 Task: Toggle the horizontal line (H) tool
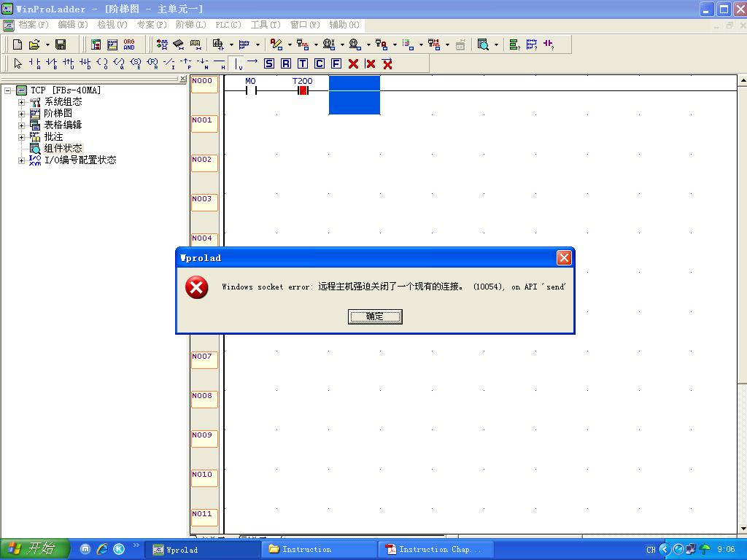pos(220,64)
